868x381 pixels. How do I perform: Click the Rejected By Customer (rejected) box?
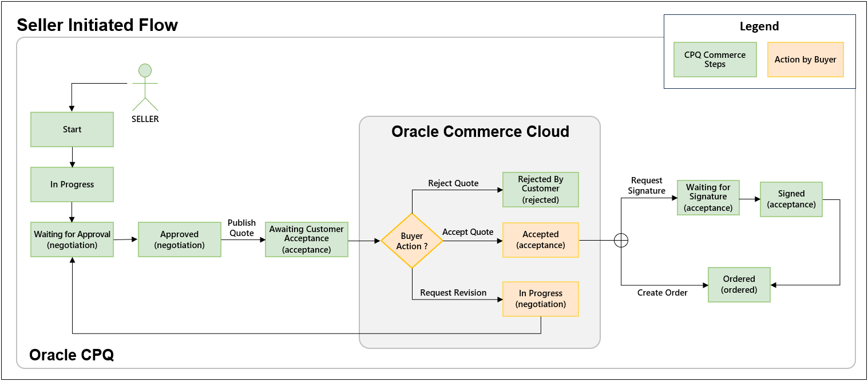541,190
